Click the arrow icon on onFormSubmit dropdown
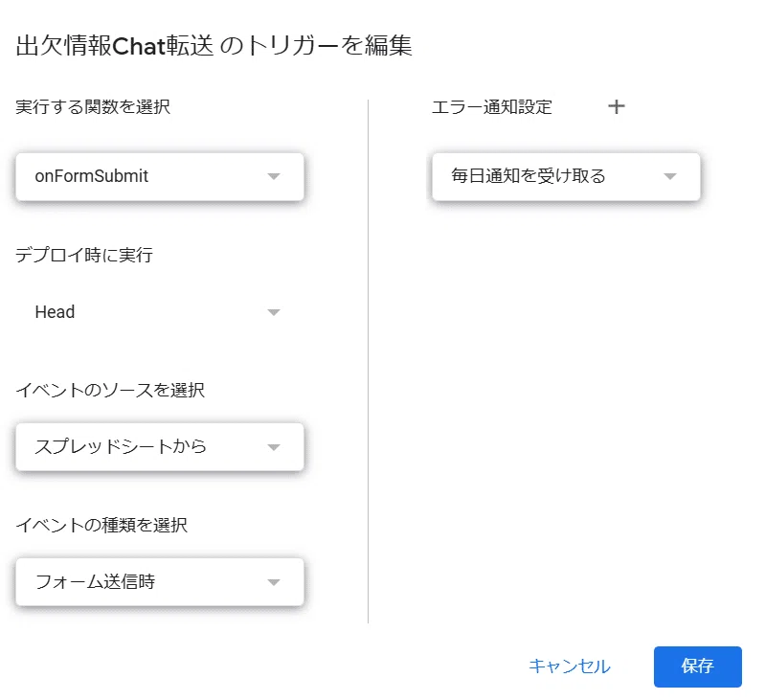Viewport: 765px width, 700px height. click(274, 176)
